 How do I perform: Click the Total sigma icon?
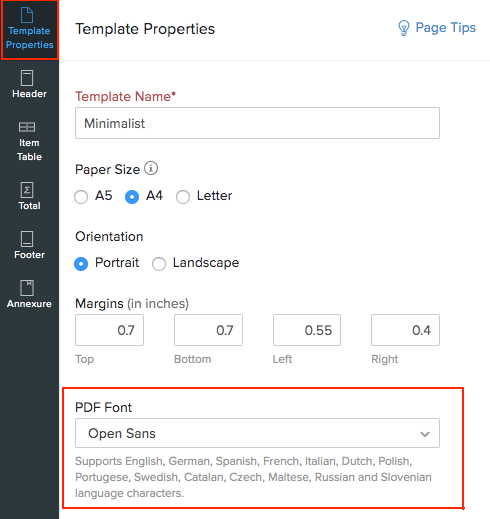(x=27, y=190)
